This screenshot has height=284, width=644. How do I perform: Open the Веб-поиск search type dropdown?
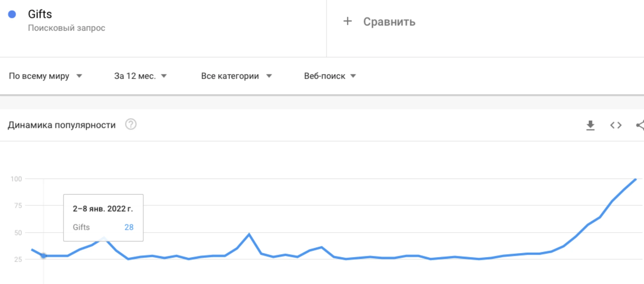(x=330, y=76)
